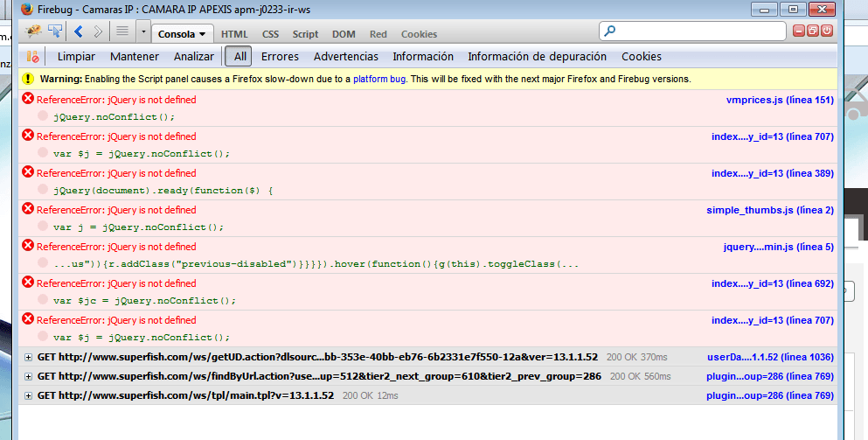Activate the inspect element tool
The width and height of the screenshot is (868, 440).
coord(55,31)
